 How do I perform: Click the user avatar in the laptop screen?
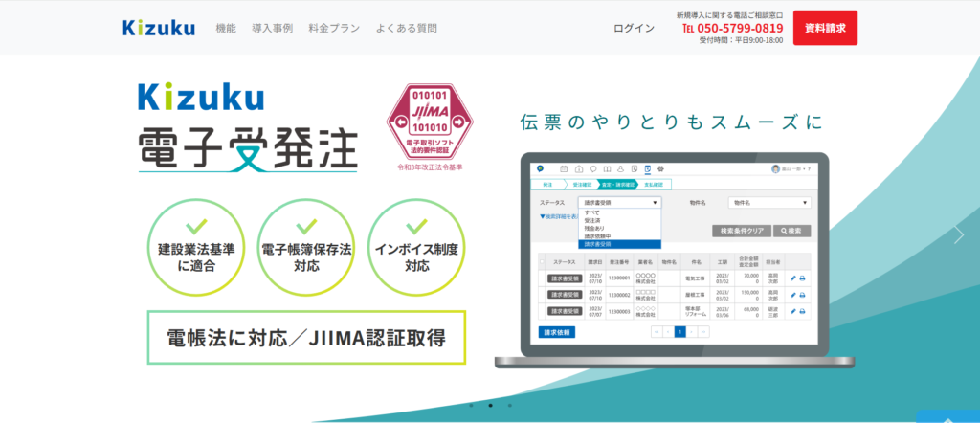775,168
